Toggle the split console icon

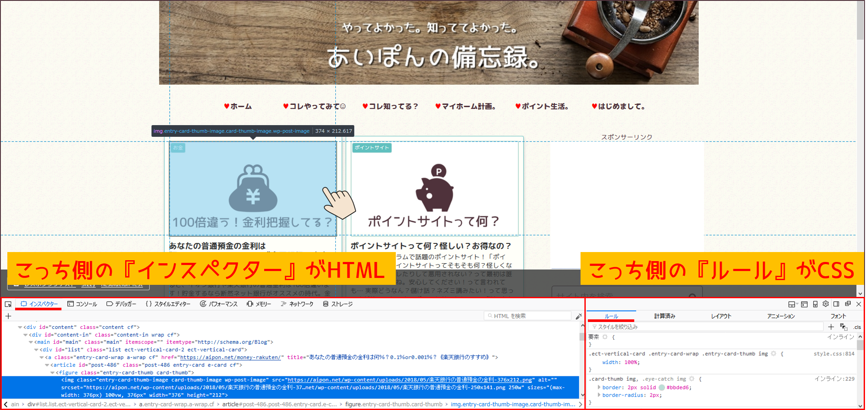point(804,304)
